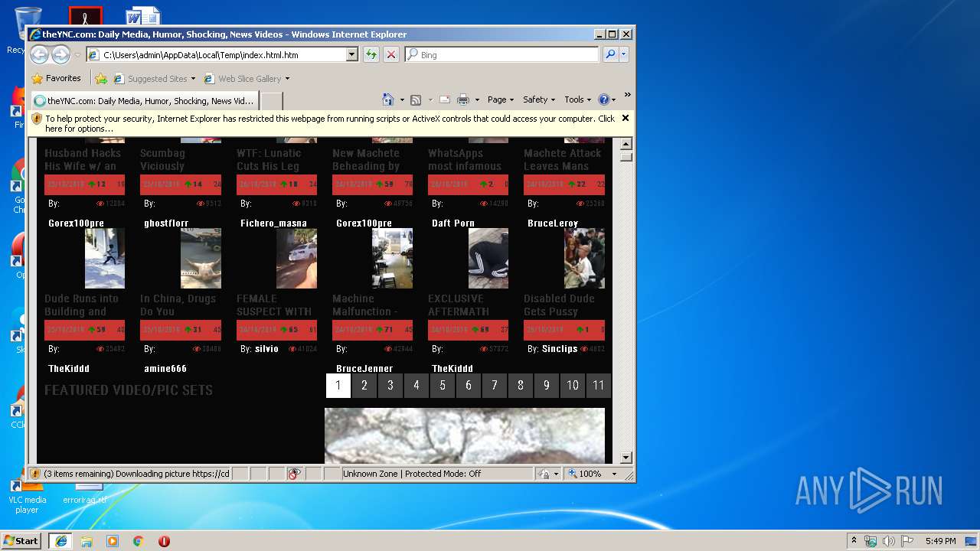Select the theYNC.com browser tab
The image size is (980, 551).
pyautogui.click(x=144, y=100)
